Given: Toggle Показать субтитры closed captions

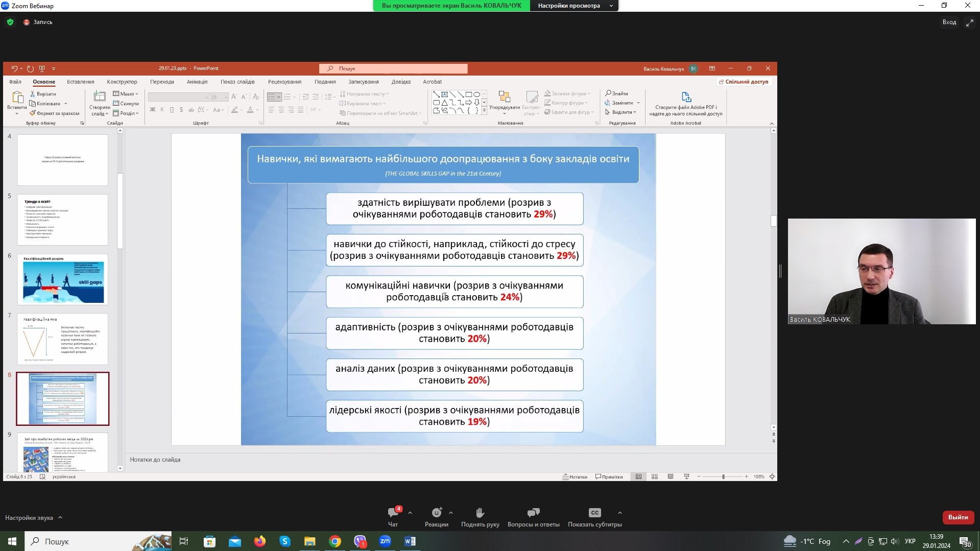Looking at the screenshot, I should click(x=594, y=513).
